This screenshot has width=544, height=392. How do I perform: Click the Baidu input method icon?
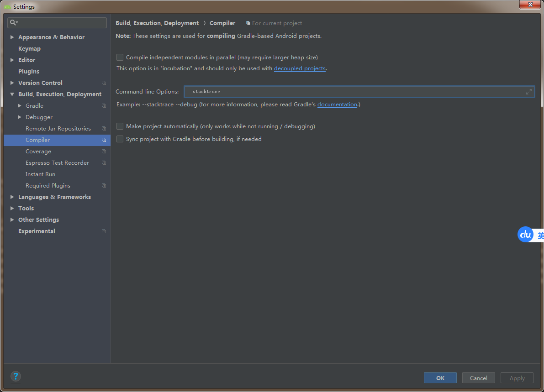525,235
